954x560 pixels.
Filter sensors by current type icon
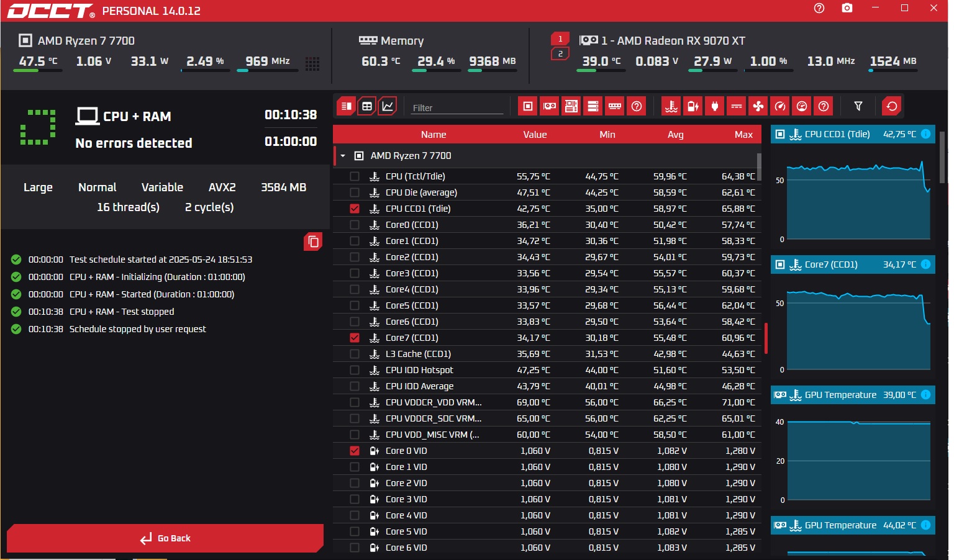tap(737, 106)
